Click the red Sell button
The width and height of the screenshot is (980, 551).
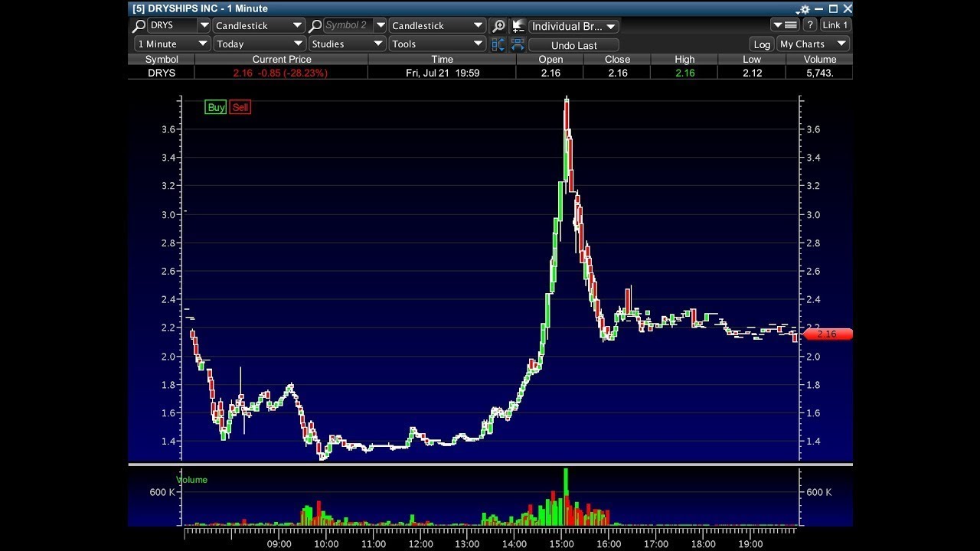(240, 107)
